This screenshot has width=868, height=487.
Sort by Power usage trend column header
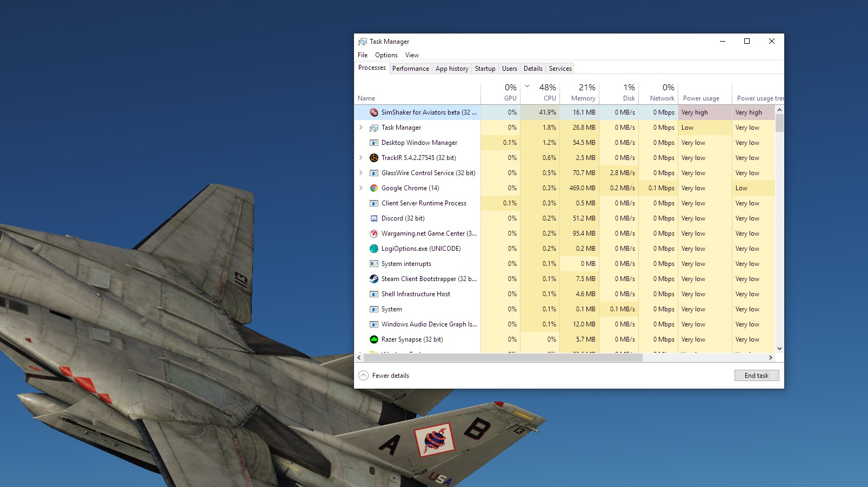(x=758, y=93)
